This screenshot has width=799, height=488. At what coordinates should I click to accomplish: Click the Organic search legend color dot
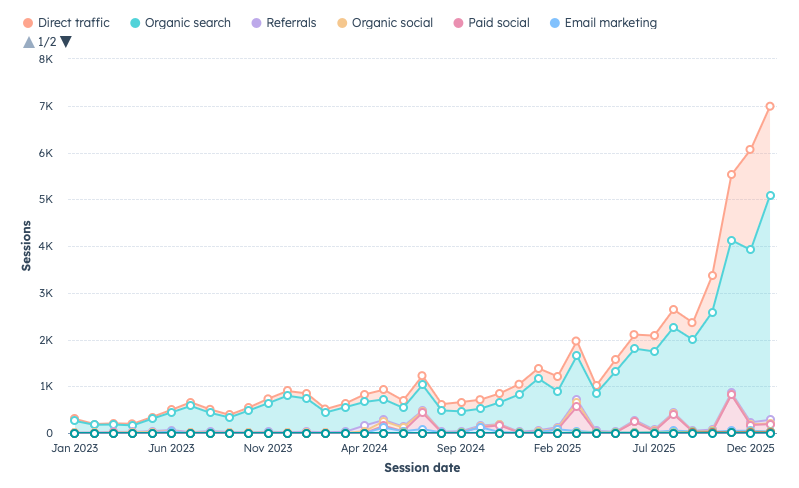coord(134,22)
